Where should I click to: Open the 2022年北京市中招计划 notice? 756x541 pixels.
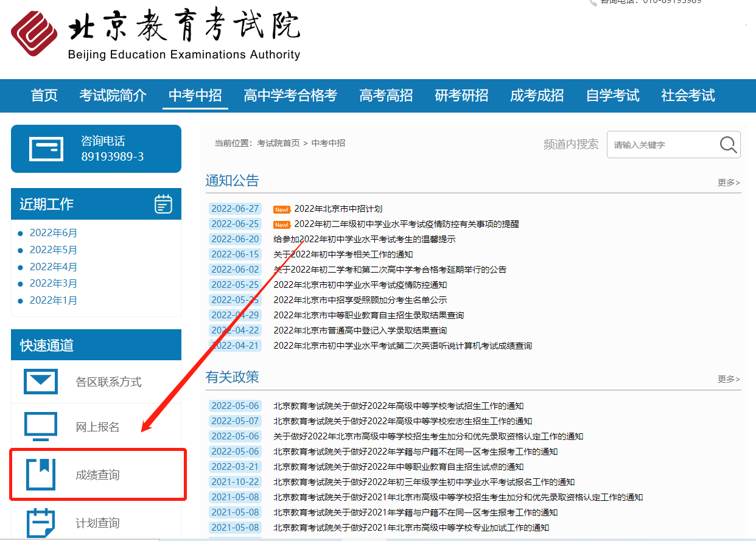click(x=338, y=209)
